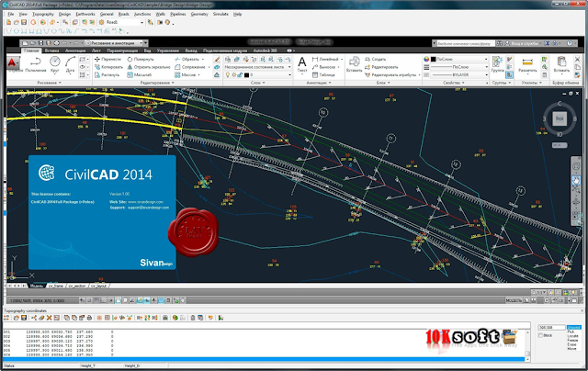Expand the Рисование panel
The width and height of the screenshot is (588, 371).
[x=49, y=83]
